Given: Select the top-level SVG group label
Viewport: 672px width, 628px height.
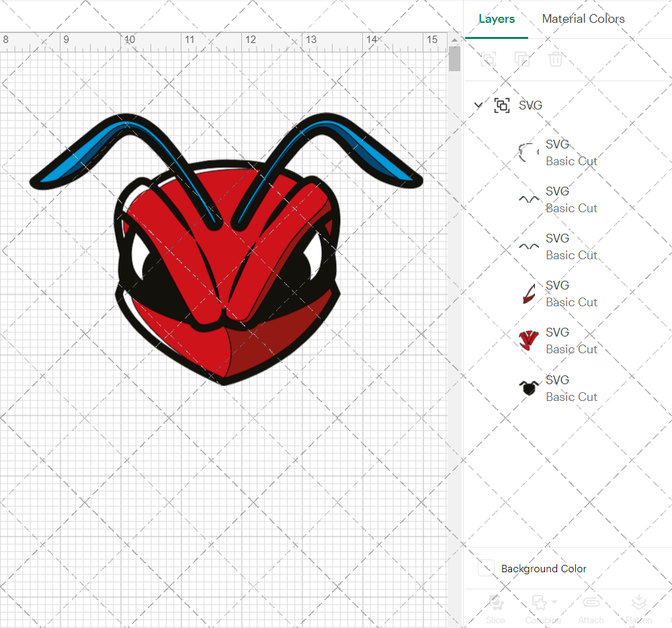Looking at the screenshot, I should (530, 105).
